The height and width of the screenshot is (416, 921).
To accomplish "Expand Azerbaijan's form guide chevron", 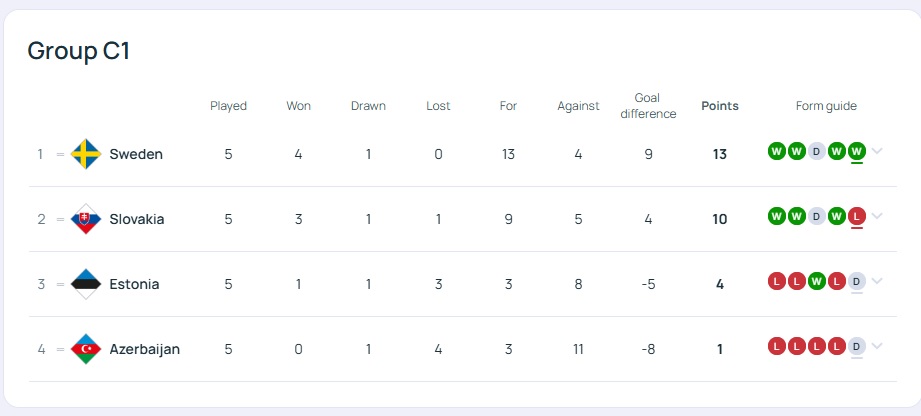I will (877, 345).
